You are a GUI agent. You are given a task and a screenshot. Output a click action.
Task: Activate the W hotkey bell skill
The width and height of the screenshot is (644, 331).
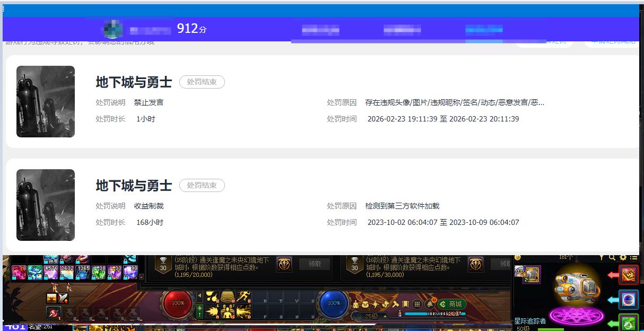(228, 296)
